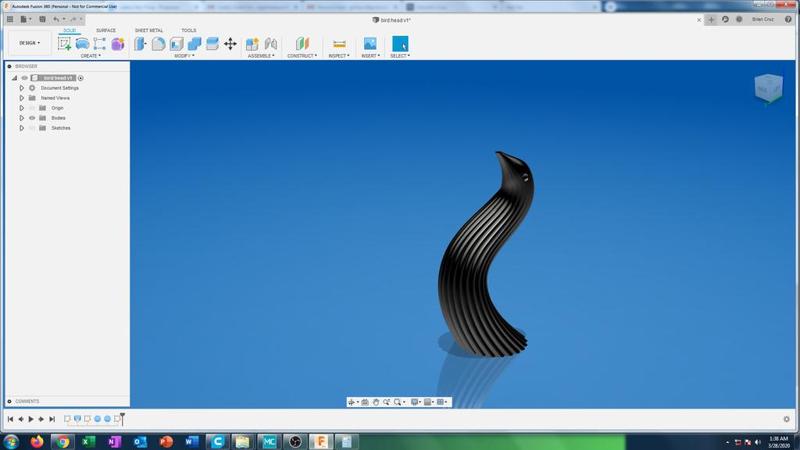800x450 pixels.
Task: Close the bird head document tab
Action: point(699,20)
